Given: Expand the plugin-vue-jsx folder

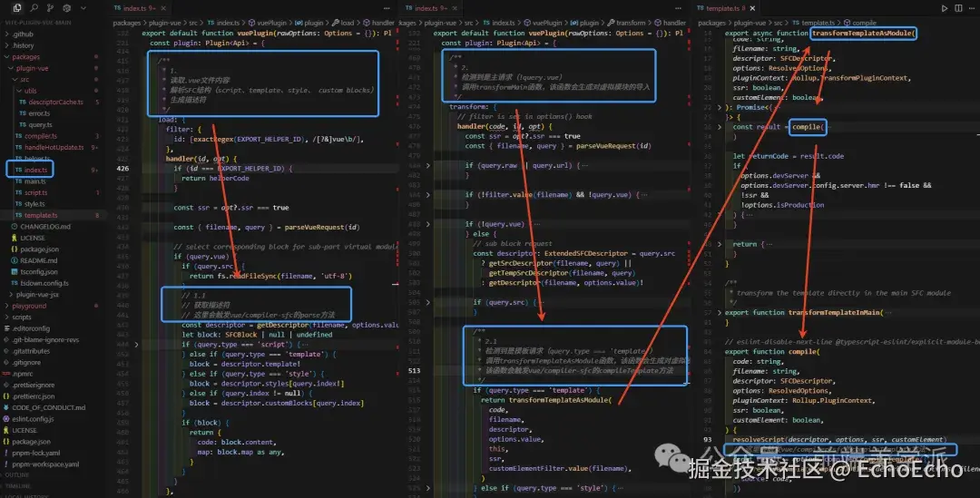Looking at the screenshot, I should [x=11, y=294].
